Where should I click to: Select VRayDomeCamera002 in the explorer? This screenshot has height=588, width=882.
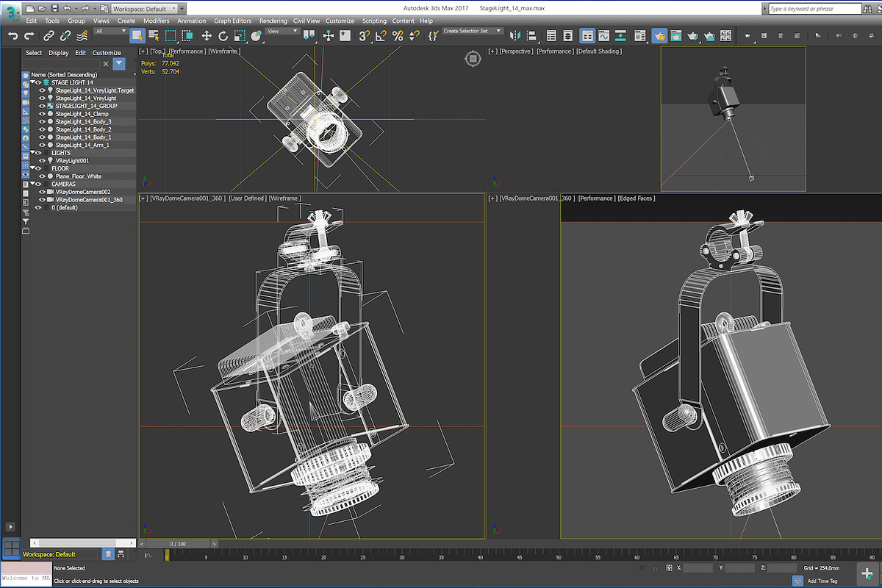[83, 192]
